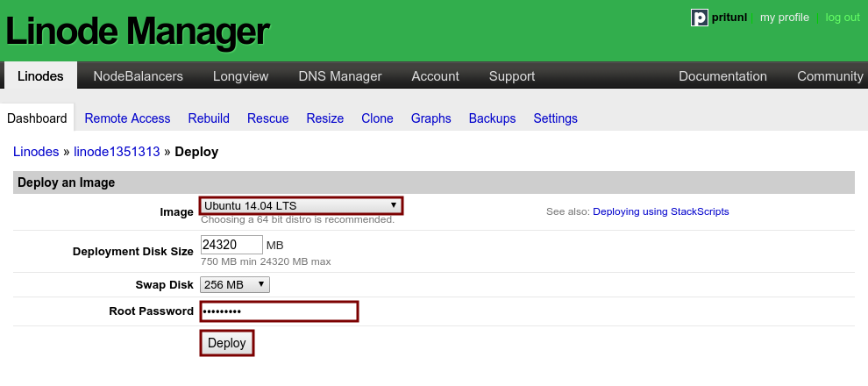Viewport: 868px width, 386px height.
Task: Open the Documentation tab
Action: pyautogui.click(x=723, y=75)
